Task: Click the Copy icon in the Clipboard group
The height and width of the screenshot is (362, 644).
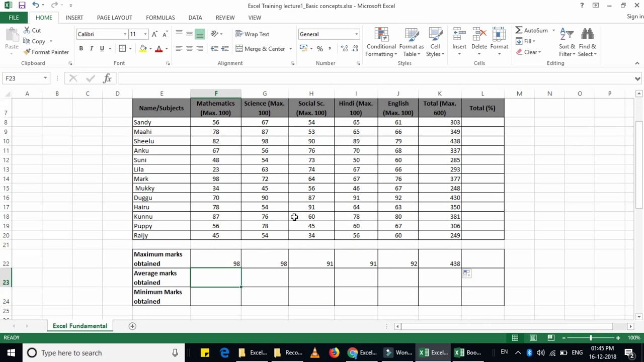Action: (x=26, y=41)
